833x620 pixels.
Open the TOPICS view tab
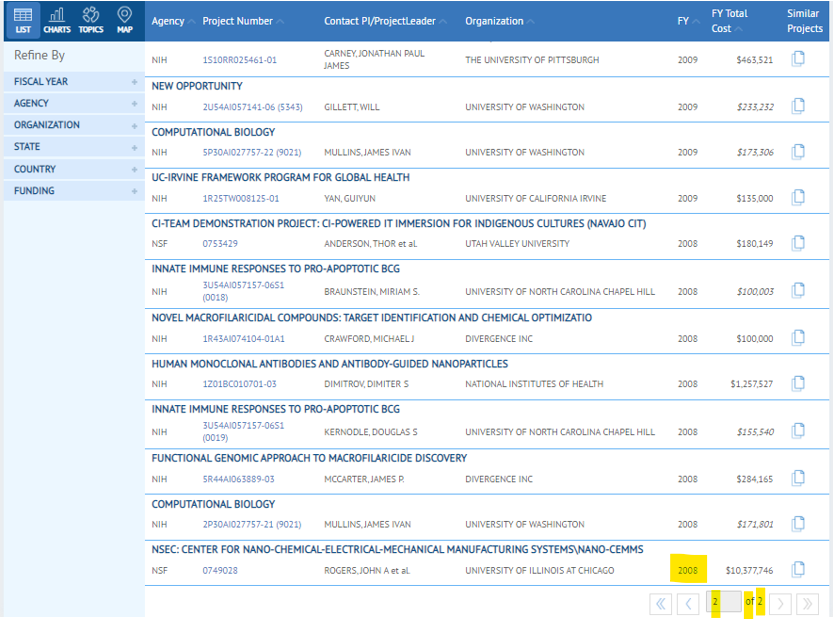coord(91,21)
